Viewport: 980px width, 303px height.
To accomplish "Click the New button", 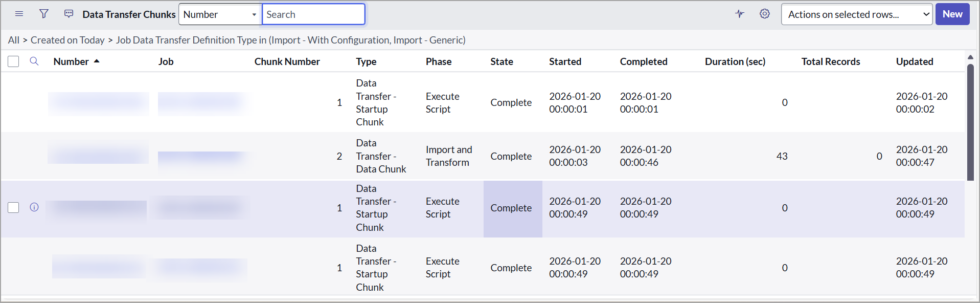I will (x=952, y=14).
